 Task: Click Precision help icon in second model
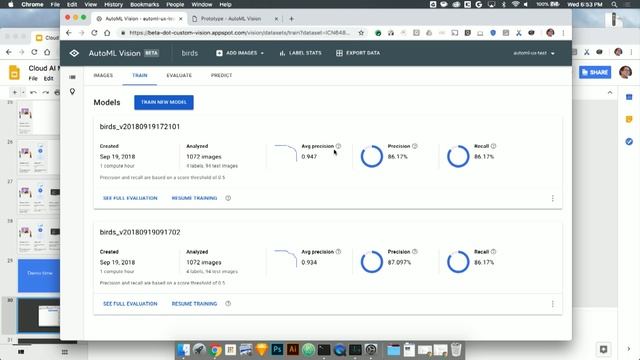click(415, 251)
